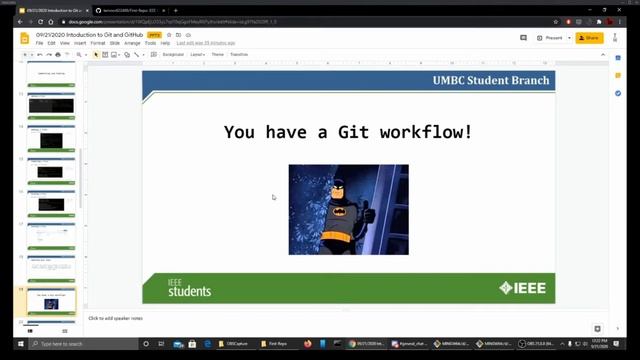Click the Explore icon at bottom right
This screenshot has width=640, height=360.
(x=598, y=329)
